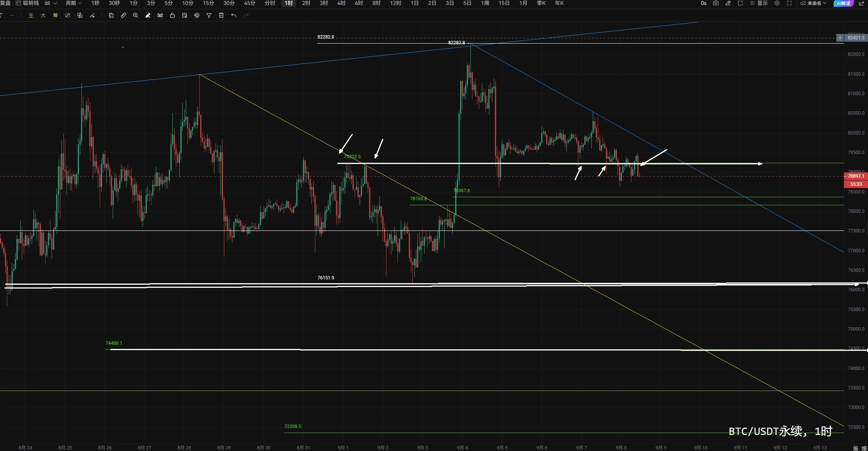Click the 筹 button at bottom right
This screenshot has width=868, height=451.
[855, 448]
